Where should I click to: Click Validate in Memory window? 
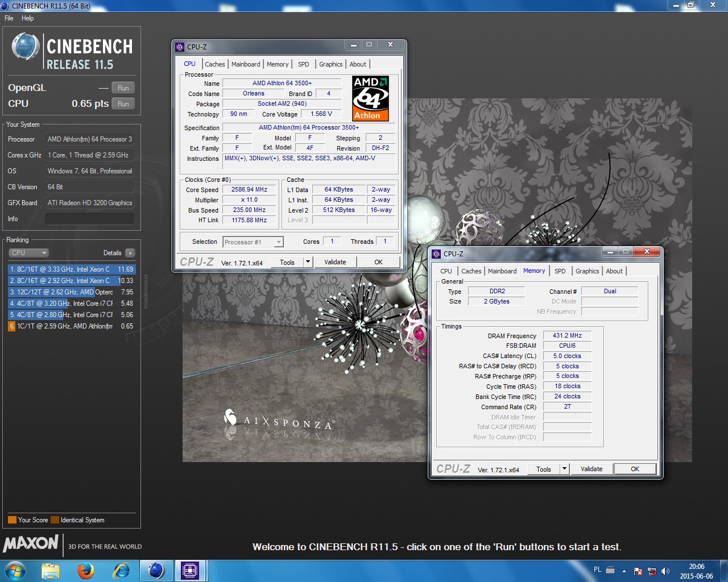(x=591, y=469)
